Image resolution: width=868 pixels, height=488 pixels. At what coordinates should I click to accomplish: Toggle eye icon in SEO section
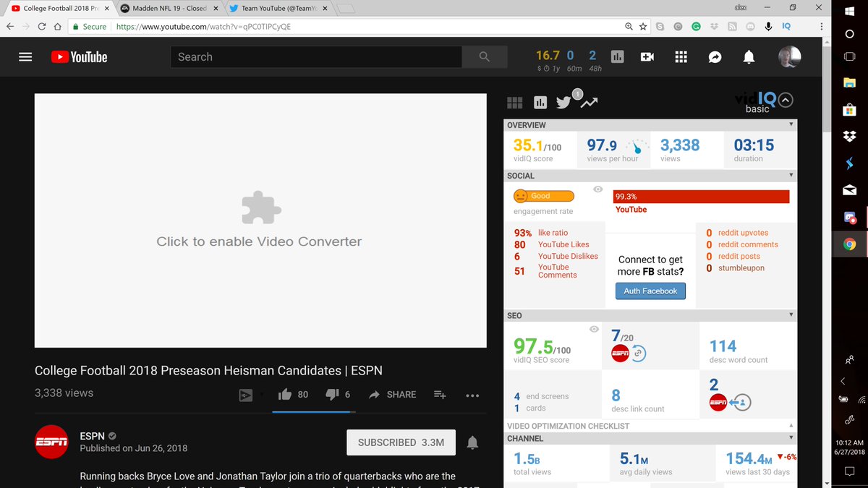click(594, 329)
